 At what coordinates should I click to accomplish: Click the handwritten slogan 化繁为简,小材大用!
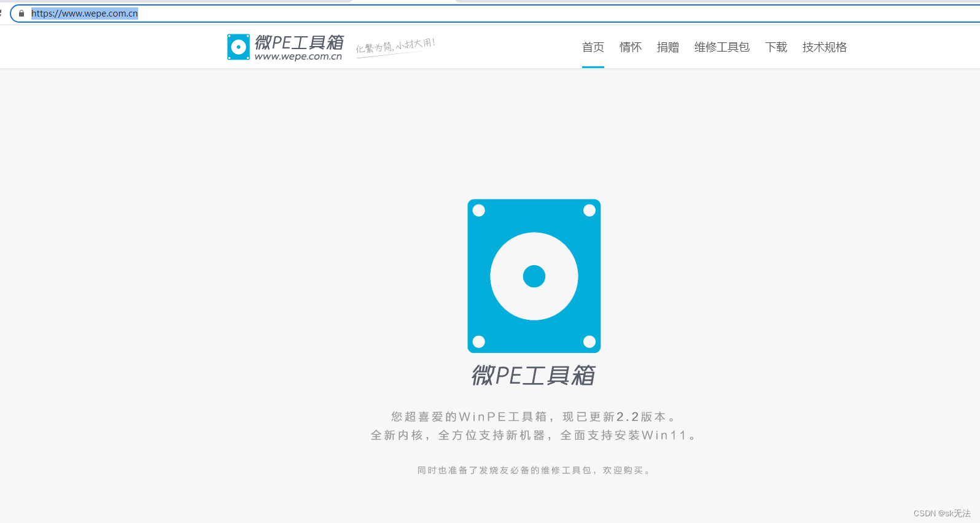395,47
